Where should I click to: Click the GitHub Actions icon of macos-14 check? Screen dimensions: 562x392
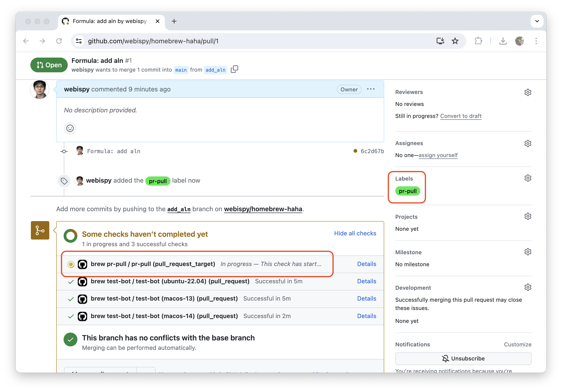point(82,316)
